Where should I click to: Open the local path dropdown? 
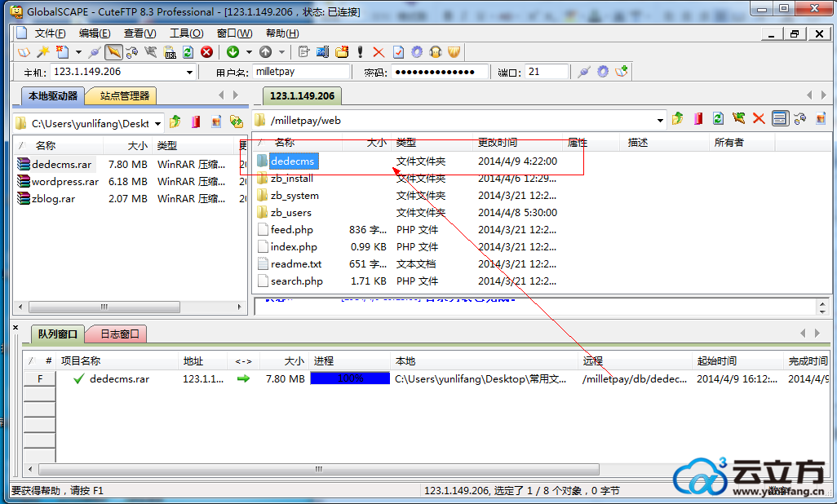coord(158,124)
